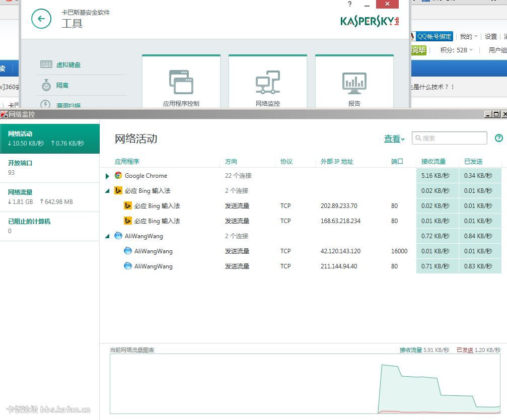The image size is (507, 420).
Task: Click the current network traffic chart area
Action: point(305,383)
